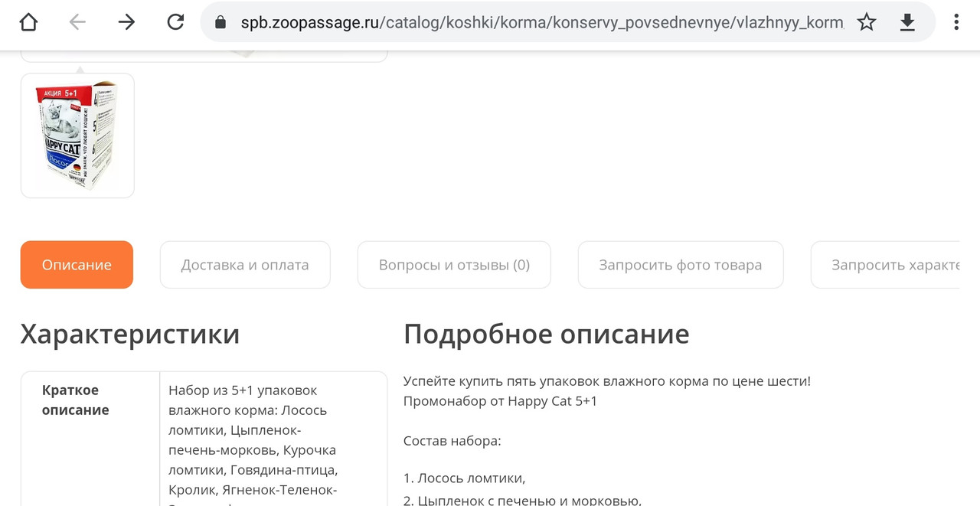
Task: Click 'Кролик, Ягненок-Теленок-' line in characteristics
Action: 253,490
